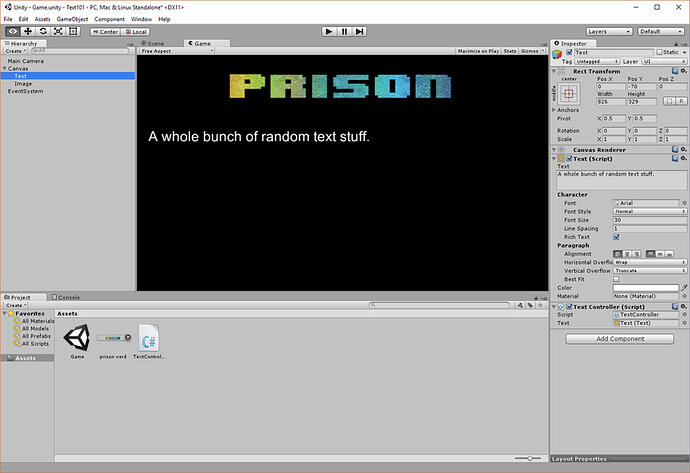690x473 pixels.
Task: Toggle the raw edit mode R button
Action: pos(681,101)
